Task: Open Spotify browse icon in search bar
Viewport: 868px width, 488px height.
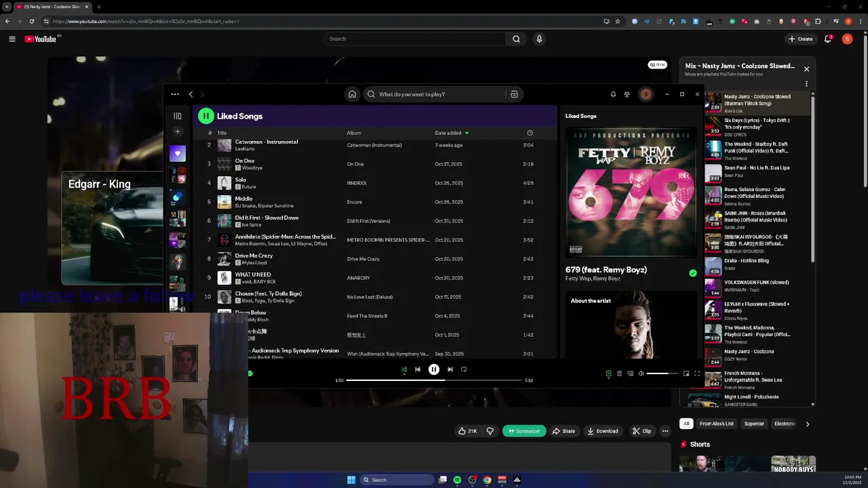Action: [x=514, y=94]
